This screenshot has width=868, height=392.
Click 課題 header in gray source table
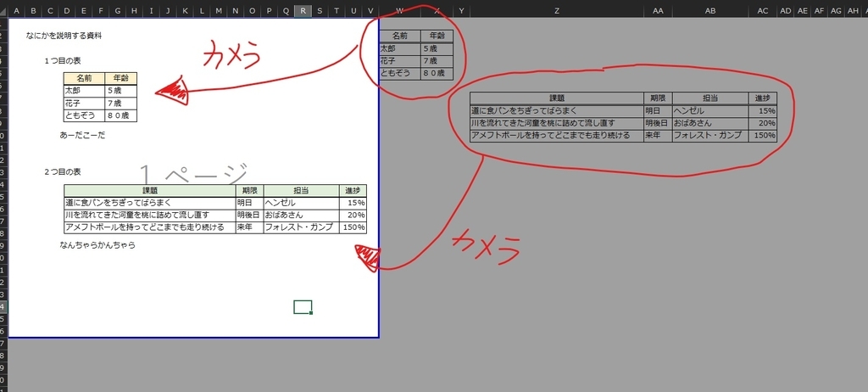[556, 98]
